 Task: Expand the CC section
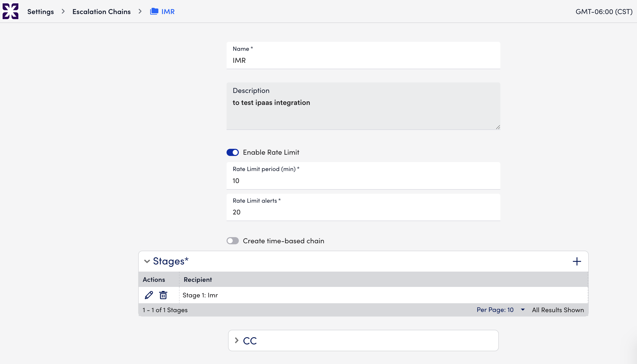237,341
